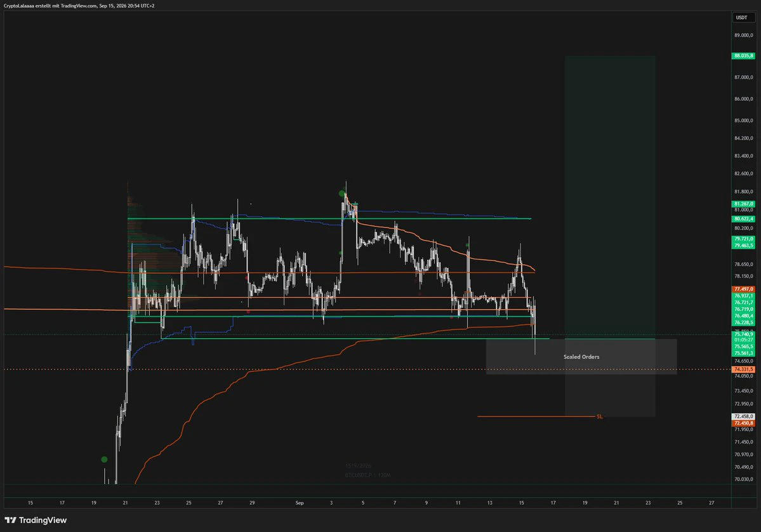The height and width of the screenshot is (532, 761).
Task: Click the 79.721,0 price label
Action: click(x=743, y=239)
